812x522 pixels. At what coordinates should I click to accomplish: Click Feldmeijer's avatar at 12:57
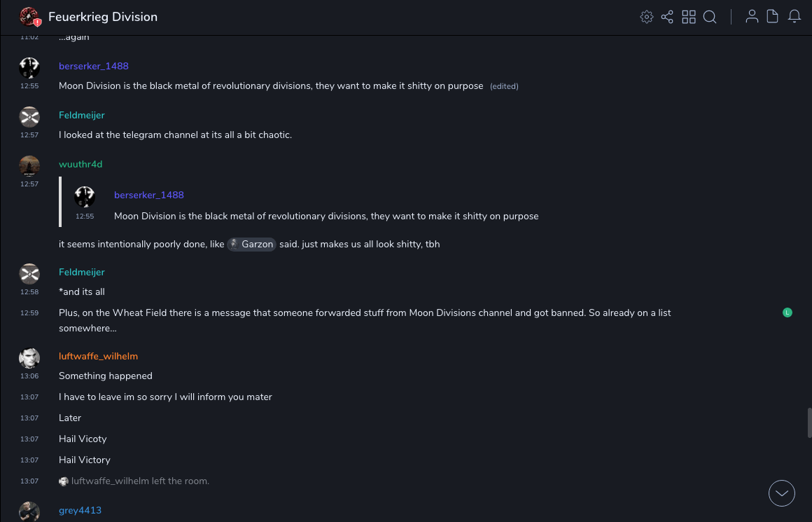[x=29, y=117]
